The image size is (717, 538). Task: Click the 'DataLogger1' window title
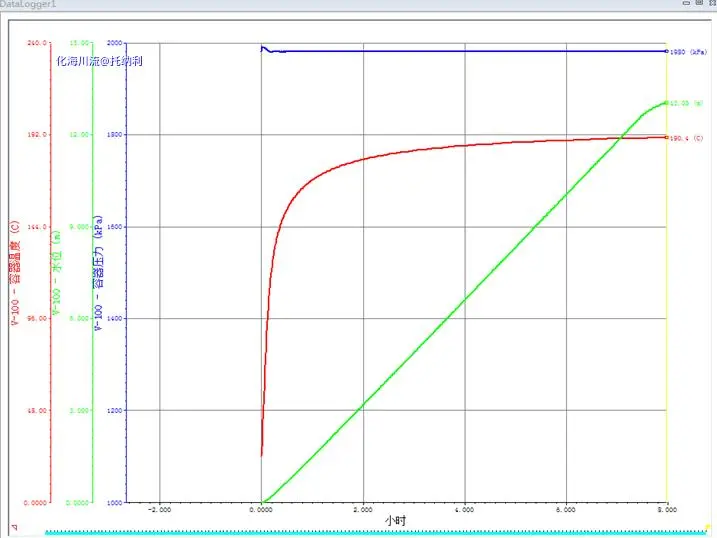pos(28,4)
